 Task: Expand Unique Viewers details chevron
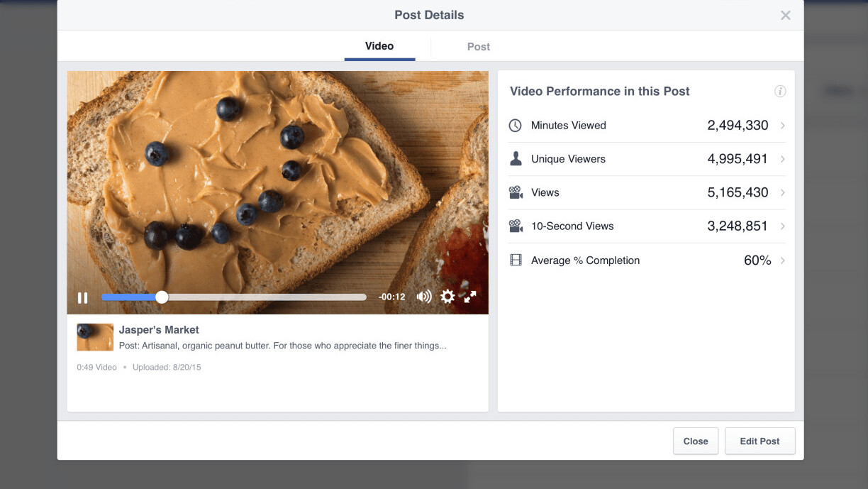(x=783, y=159)
